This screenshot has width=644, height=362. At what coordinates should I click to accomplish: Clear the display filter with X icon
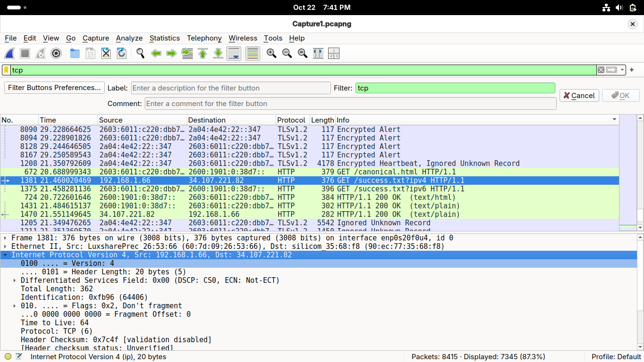[601, 70]
